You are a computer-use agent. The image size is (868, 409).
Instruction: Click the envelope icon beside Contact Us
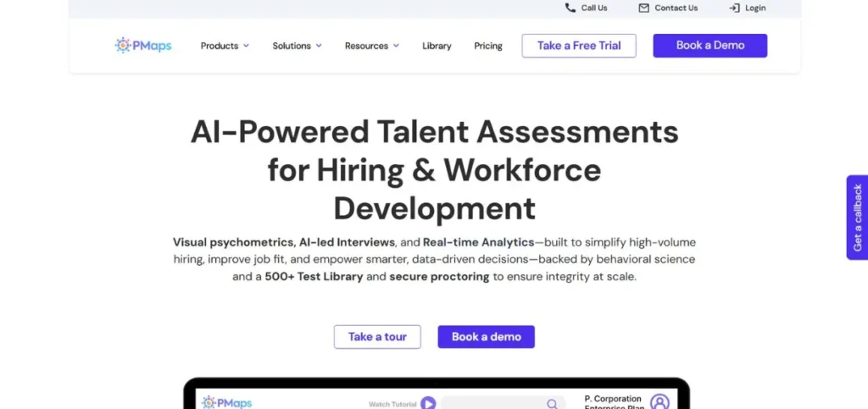tap(643, 8)
